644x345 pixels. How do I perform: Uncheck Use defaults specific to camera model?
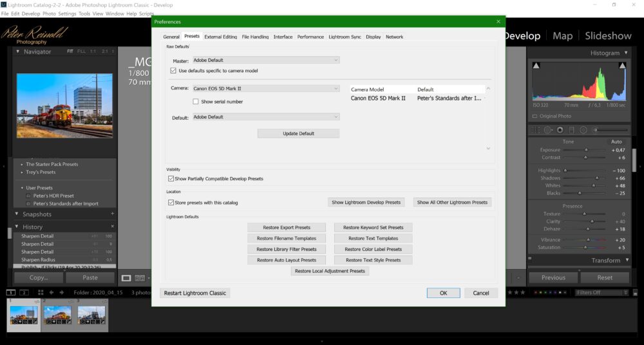(x=173, y=70)
